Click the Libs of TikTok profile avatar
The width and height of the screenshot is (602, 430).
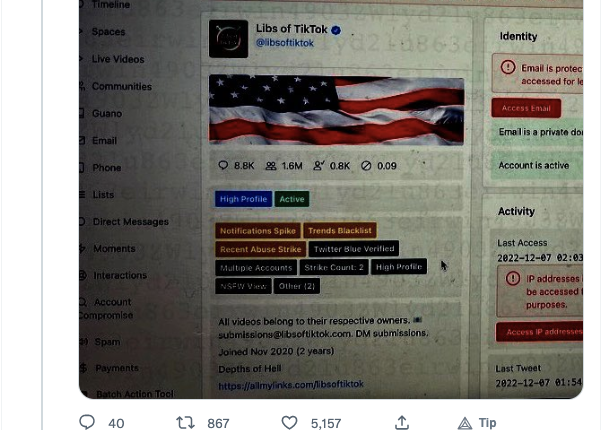point(228,39)
